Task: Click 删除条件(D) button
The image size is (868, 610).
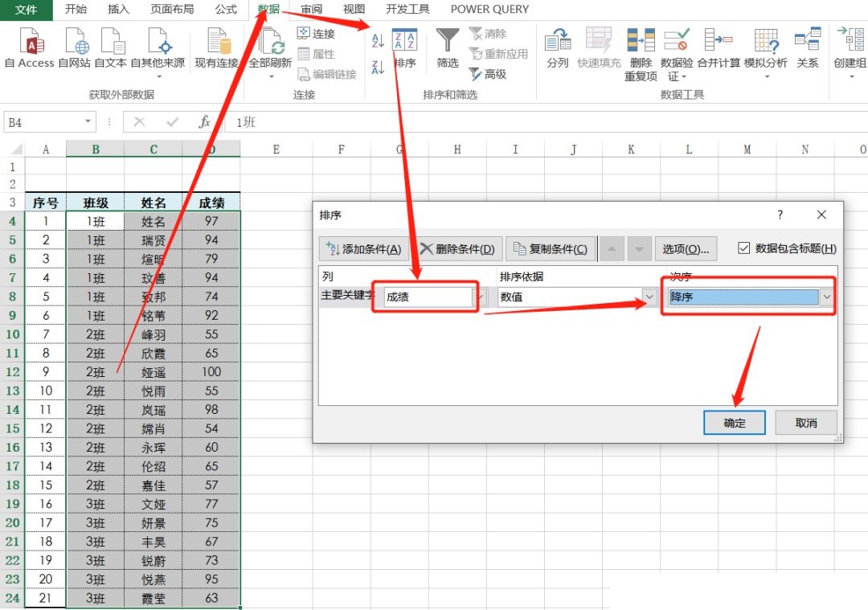Action: tap(457, 249)
